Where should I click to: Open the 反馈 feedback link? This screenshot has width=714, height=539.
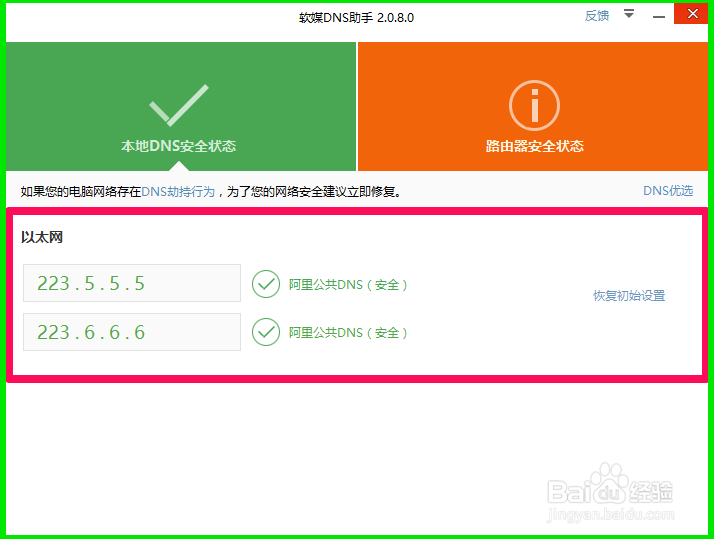[x=597, y=16]
